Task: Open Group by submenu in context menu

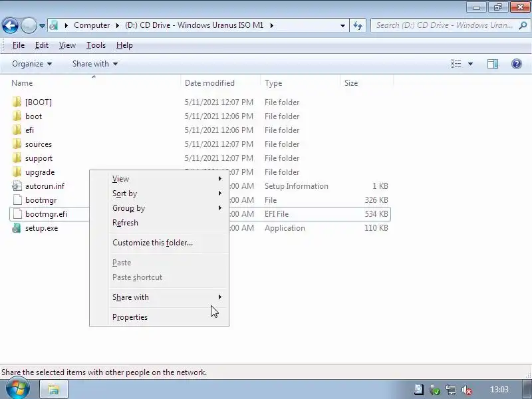Action: point(168,208)
